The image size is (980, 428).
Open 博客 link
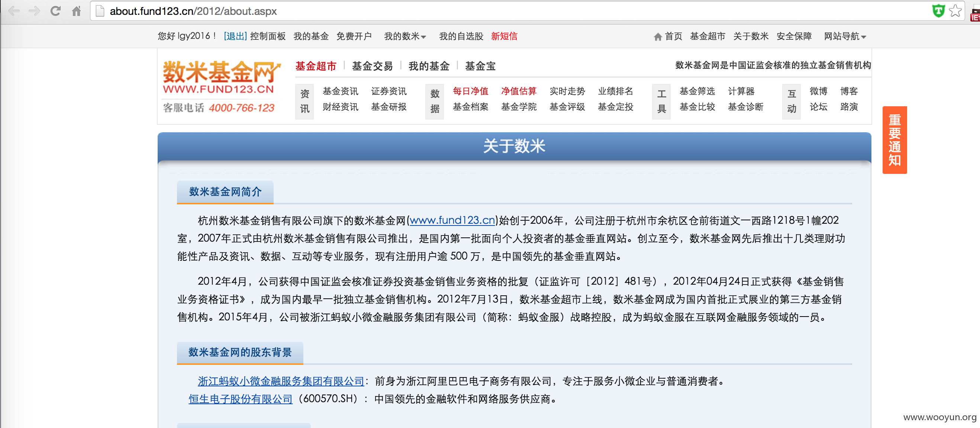(x=849, y=91)
